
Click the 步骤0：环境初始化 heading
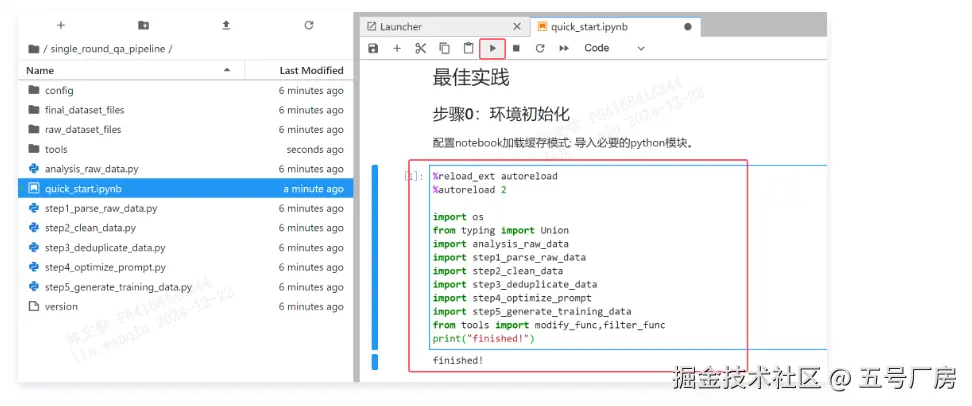pyautogui.click(x=500, y=115)
